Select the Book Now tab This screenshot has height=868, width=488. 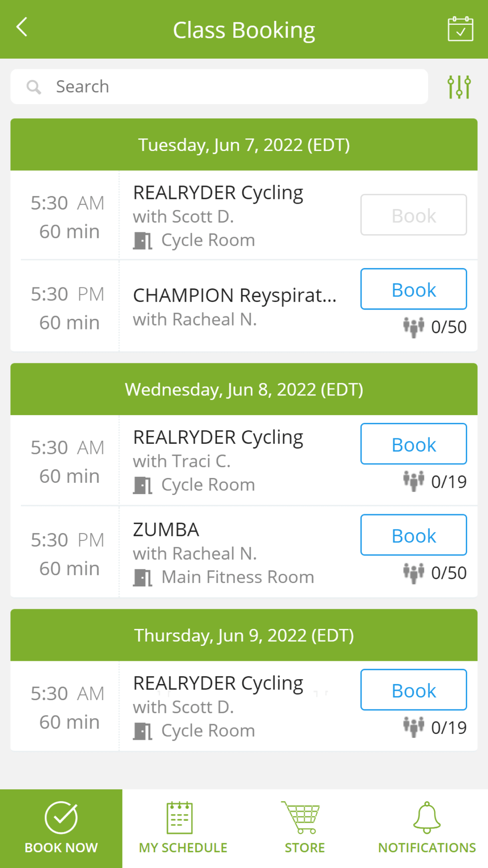point(61,828)
